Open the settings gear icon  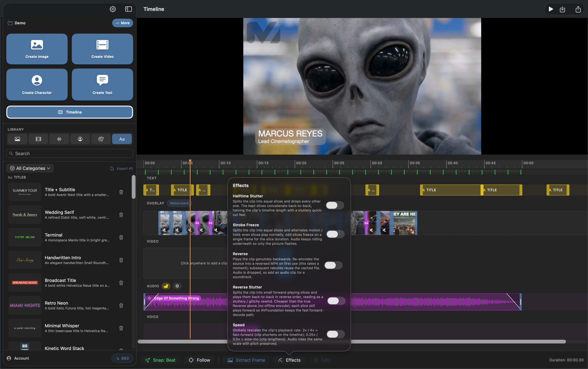(113, 9)
